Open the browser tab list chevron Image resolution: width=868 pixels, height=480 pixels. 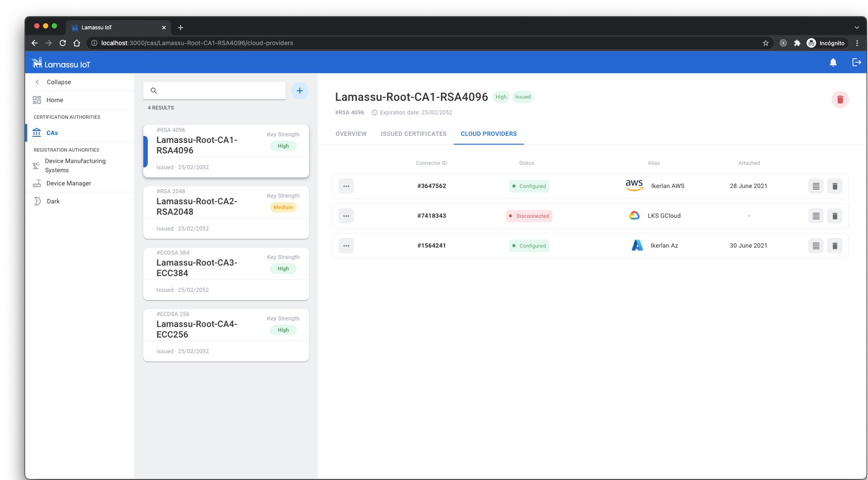tap(857, 27)
